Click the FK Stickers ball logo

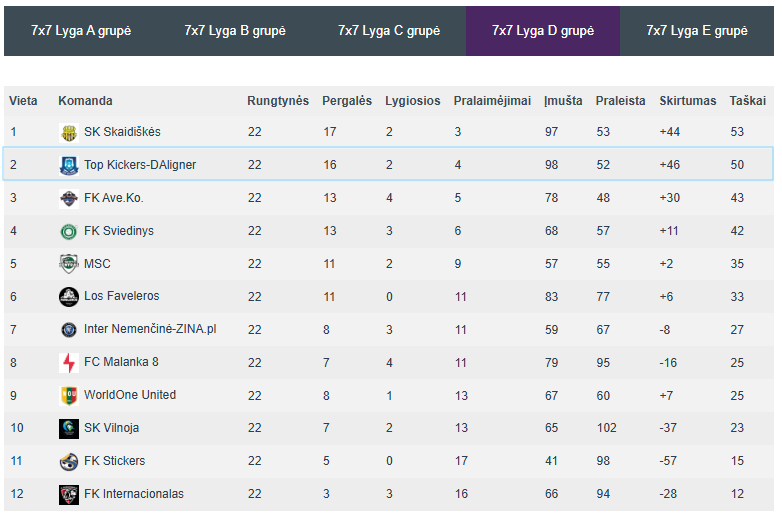coord(69,462)
